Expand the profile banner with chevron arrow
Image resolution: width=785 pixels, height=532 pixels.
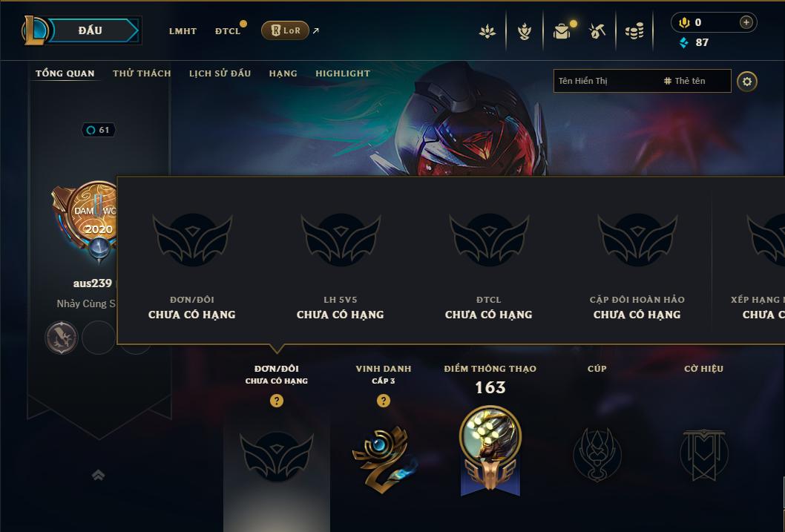pyautogui.click(x=98, y=475)
